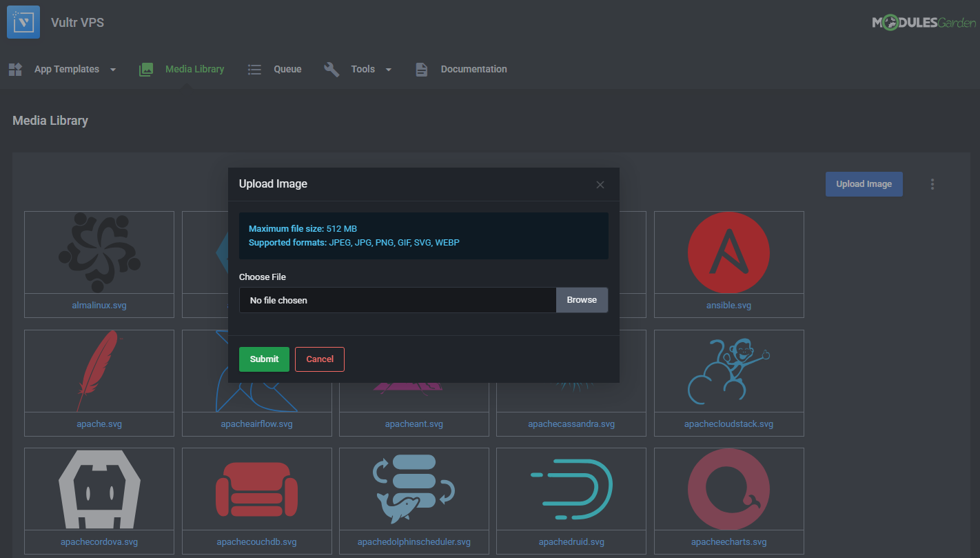Click the Maximum file size 512 MB text
The image size is (980, 558).
(303, 229)
